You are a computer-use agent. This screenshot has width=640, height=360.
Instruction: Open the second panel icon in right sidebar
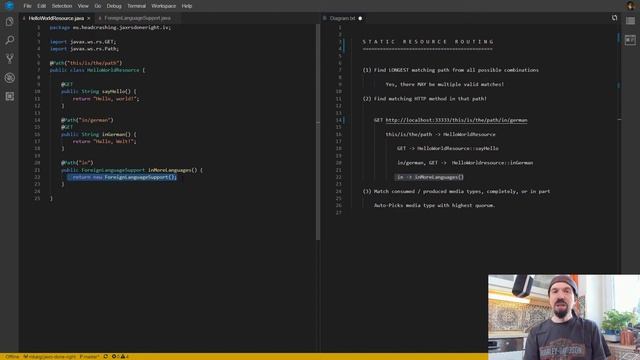coord(630,40)
